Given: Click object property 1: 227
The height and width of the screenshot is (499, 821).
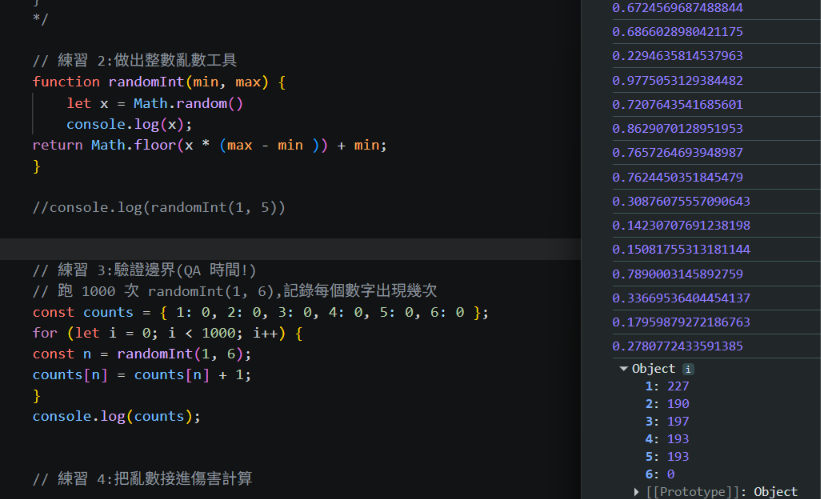Looking at the screenshot, I should click(x=667, y=386).
